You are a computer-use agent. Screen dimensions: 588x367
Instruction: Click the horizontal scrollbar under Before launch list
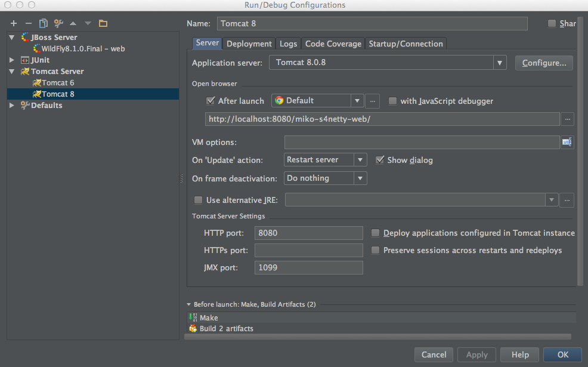tap(378, 337)
